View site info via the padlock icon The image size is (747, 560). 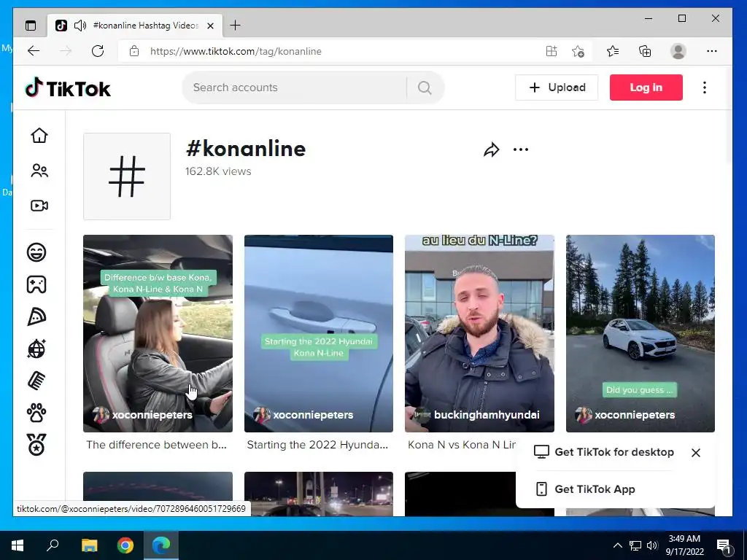(x=134, y=51)
